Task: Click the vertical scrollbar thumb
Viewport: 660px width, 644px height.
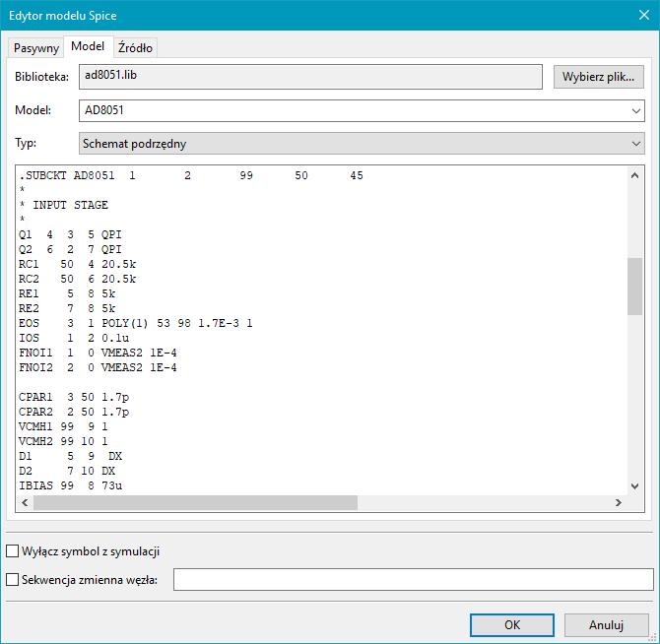Action: pos(635,286)
